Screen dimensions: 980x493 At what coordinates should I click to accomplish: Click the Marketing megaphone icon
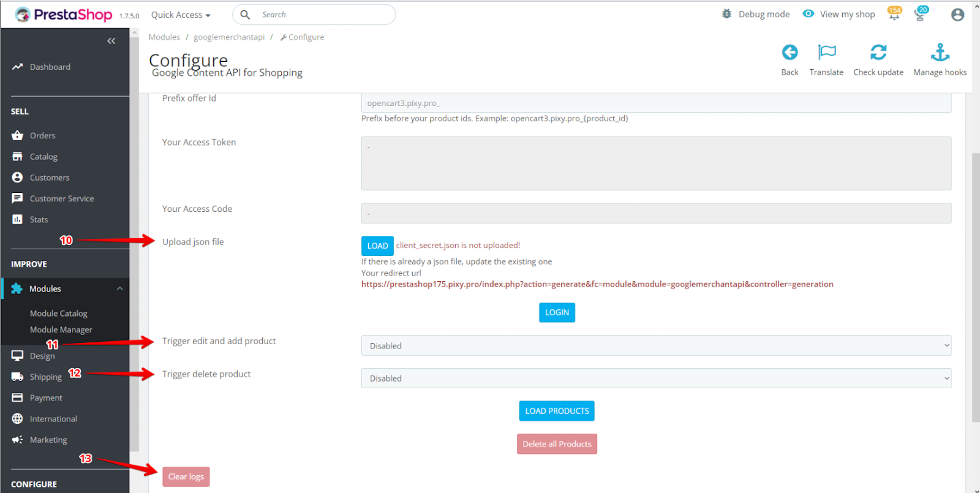pyautogui.click(x=17, y=440)
